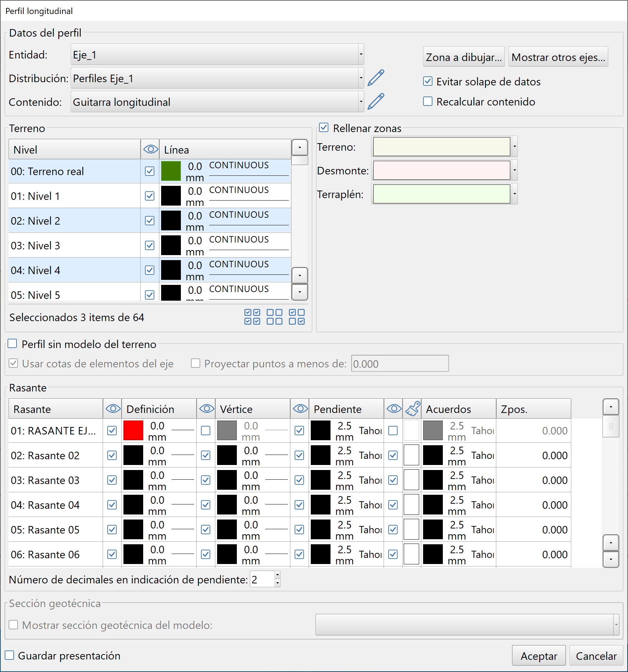Toggle Perfil sin modelo del terreno

13,344
